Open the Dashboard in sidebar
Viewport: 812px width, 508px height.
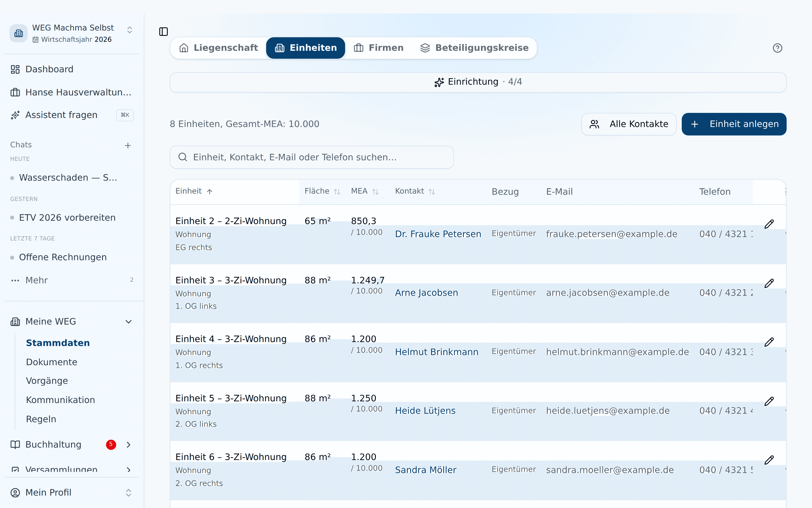[x=72, y=69]
